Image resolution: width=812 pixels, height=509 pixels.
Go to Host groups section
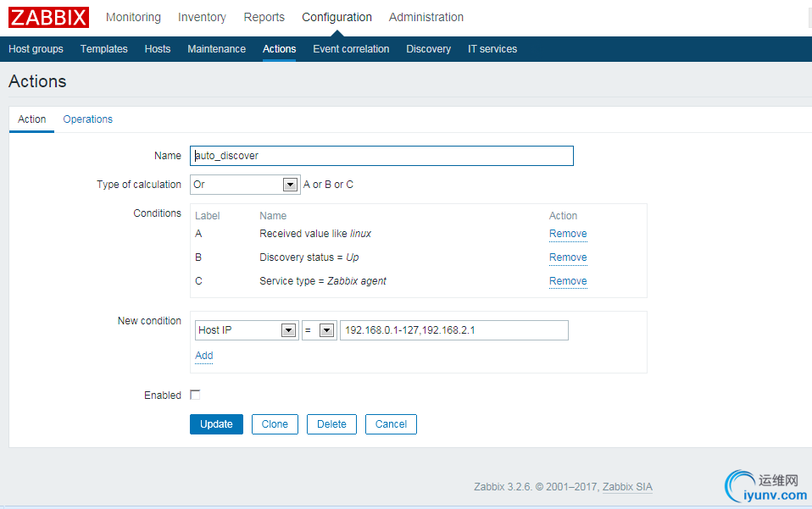pos(36,49)
